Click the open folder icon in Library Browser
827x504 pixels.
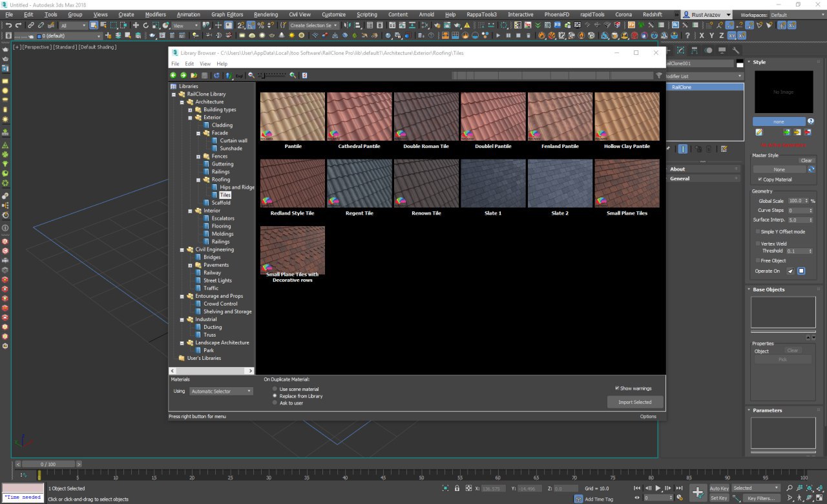point(194,76)
